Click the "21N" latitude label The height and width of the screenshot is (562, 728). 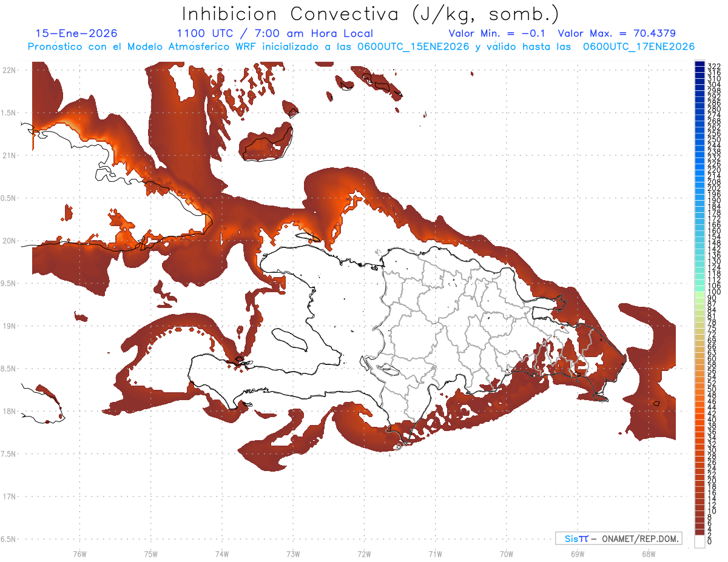click(10, 155)
